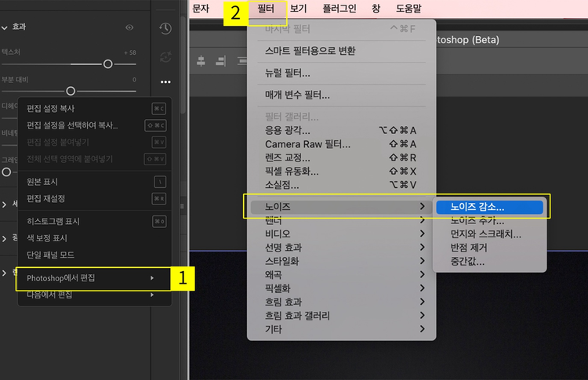The image size is (588, 380).
Task: Open the 창 menu
Action: coord(376,9)
